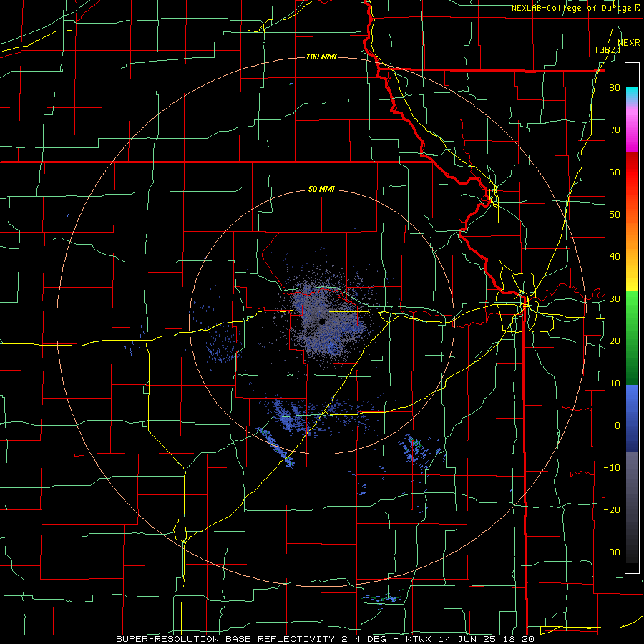Click the black radar site dot at center
644x644 pixels.
(x=322, y=321)
